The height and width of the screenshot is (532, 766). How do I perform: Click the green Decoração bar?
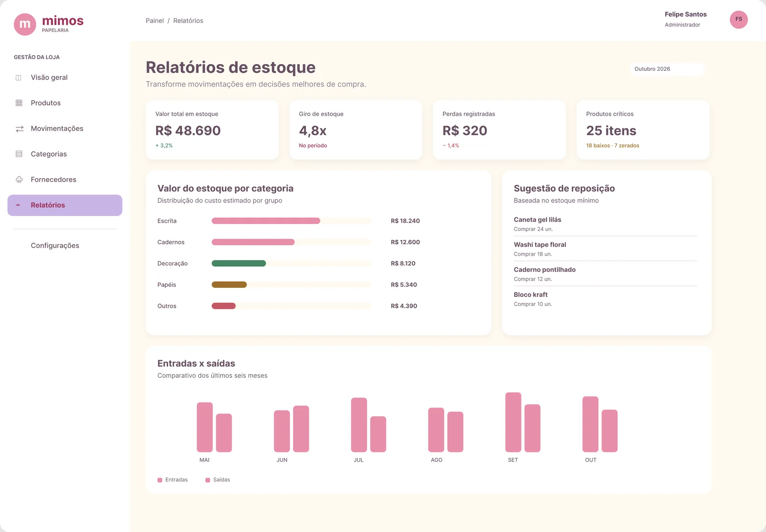click(x=239, y=263)
